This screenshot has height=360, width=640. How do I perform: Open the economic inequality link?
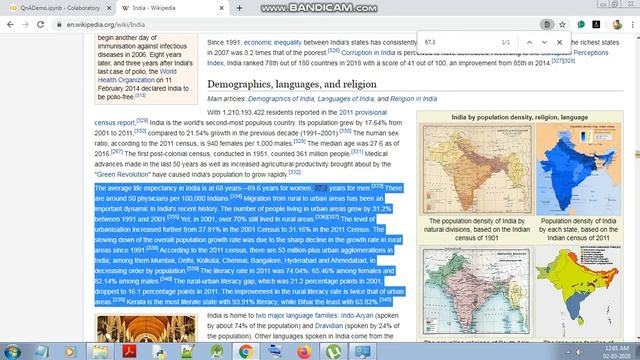273,42
